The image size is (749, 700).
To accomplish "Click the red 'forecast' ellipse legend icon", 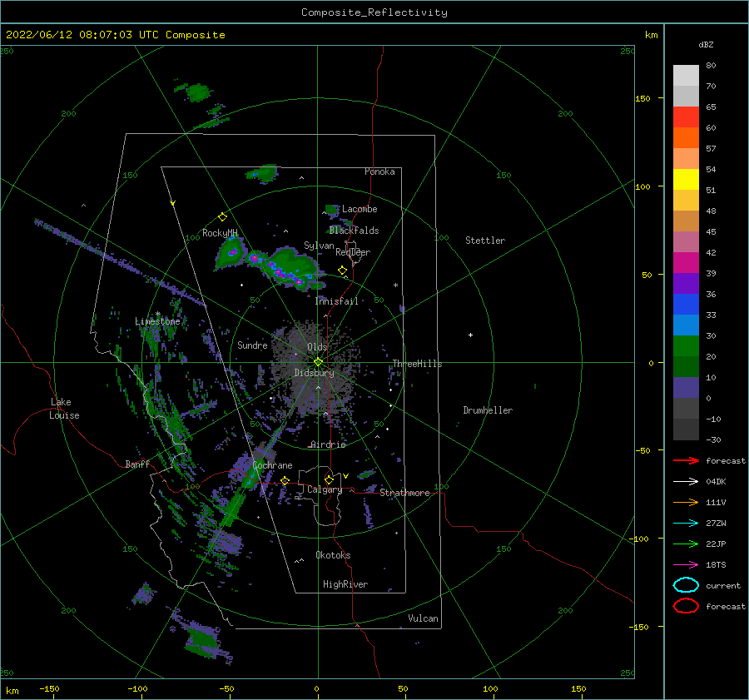I will click(x=686, y=606).
